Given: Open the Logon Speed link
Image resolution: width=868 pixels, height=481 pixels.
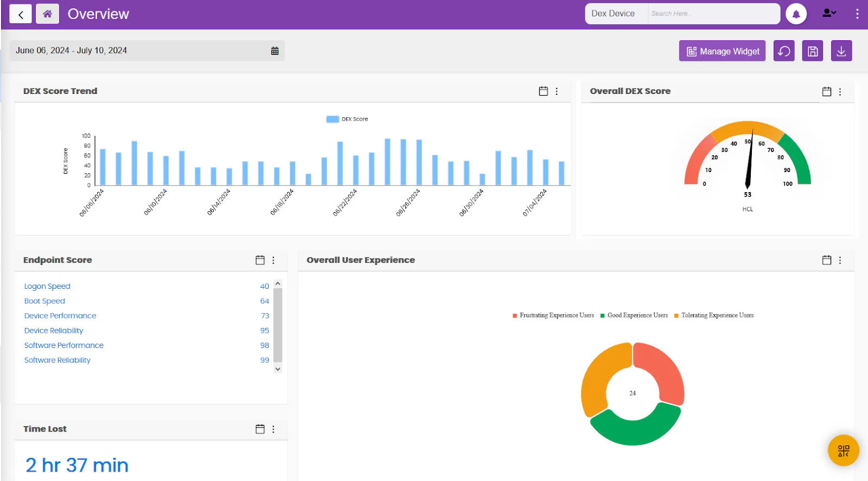Looking at the screenshot, I should [47, 286].
